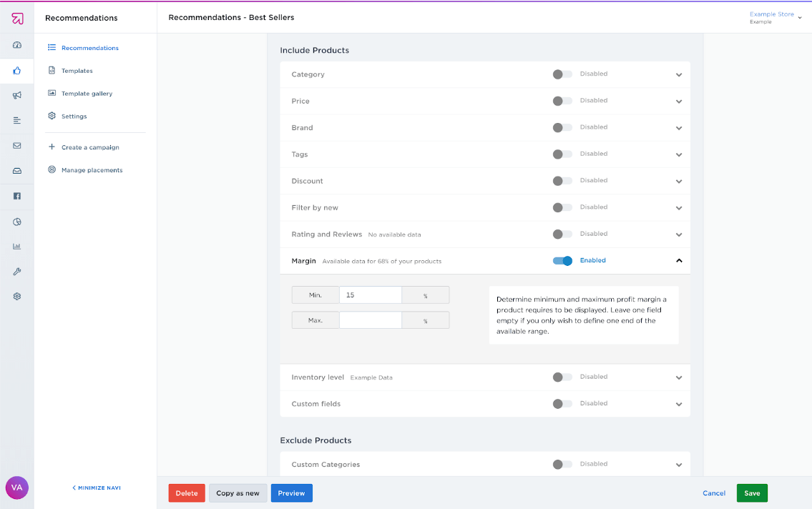This screenshot has height=509, width=812.
Task: Click the VA user avatar
Action: pyautogui.click(x=17, y=488)
